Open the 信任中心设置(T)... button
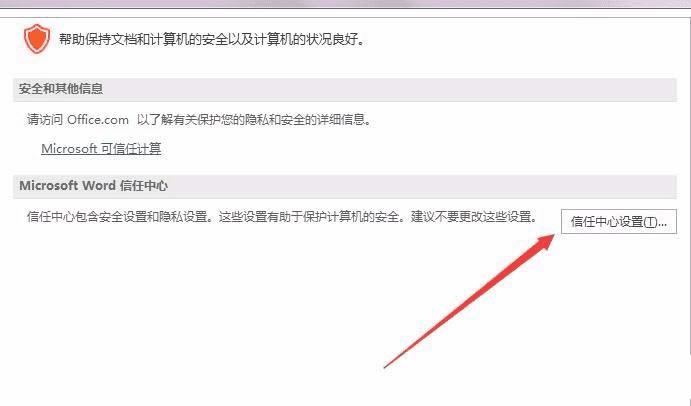The image size is (691, 406). tap(619, 221)
